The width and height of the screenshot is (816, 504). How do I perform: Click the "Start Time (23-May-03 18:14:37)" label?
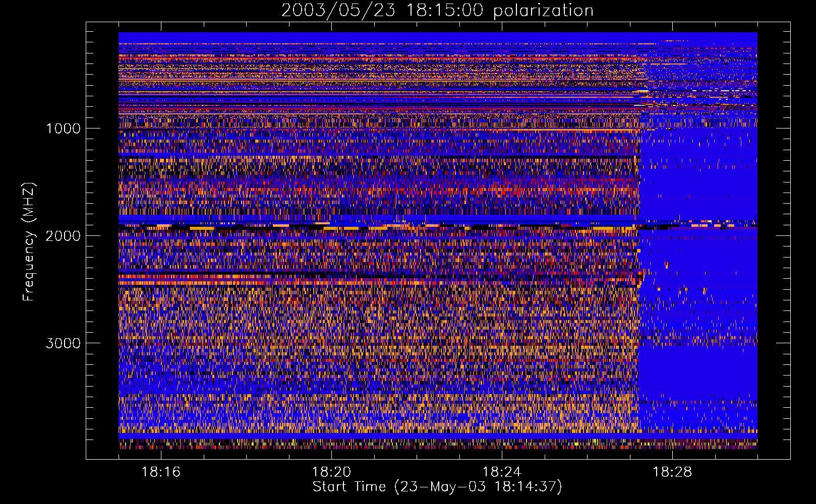(x=437, y=487)
